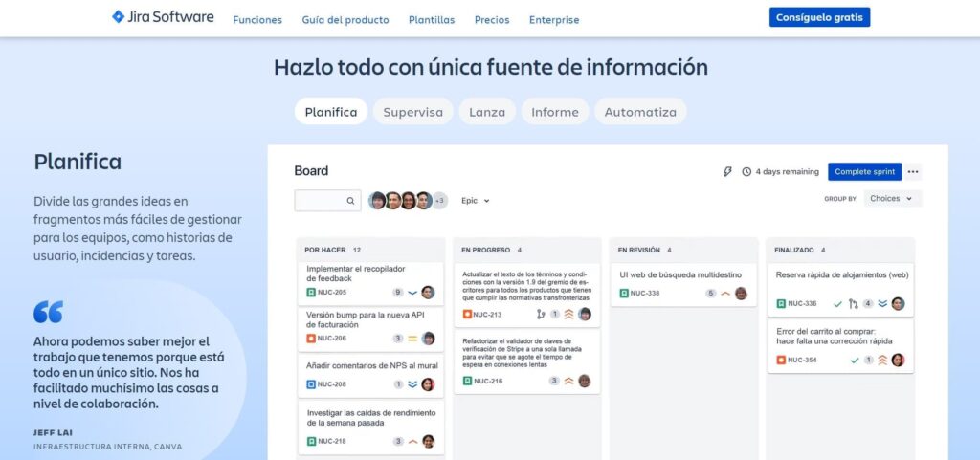Click the NUC-338 issue key
The width and height of the screenshot is (980, 460).
[x=644, y=294]
